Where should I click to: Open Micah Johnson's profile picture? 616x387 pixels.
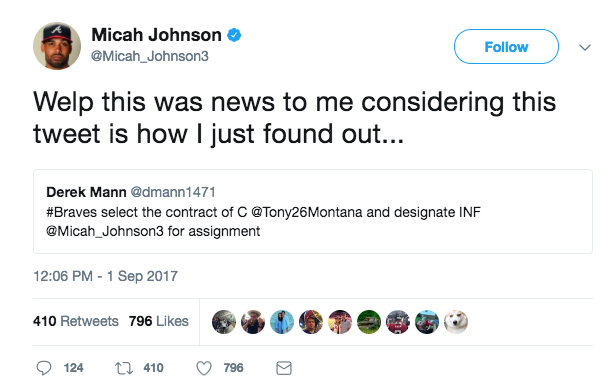point(57,46)
